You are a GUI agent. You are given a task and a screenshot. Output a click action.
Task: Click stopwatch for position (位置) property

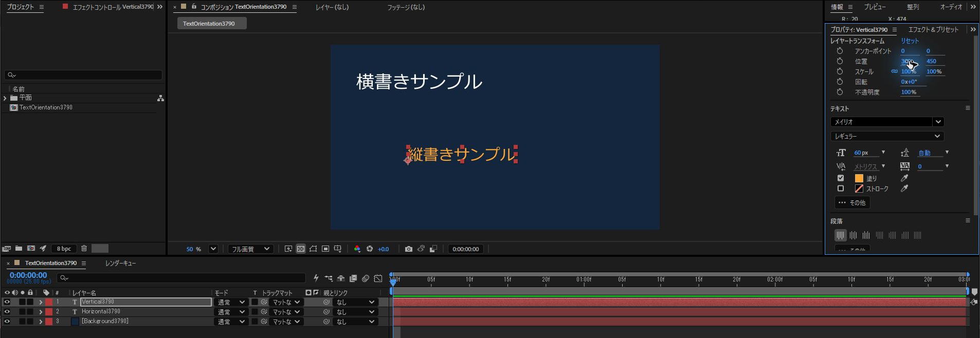[840, 61]
